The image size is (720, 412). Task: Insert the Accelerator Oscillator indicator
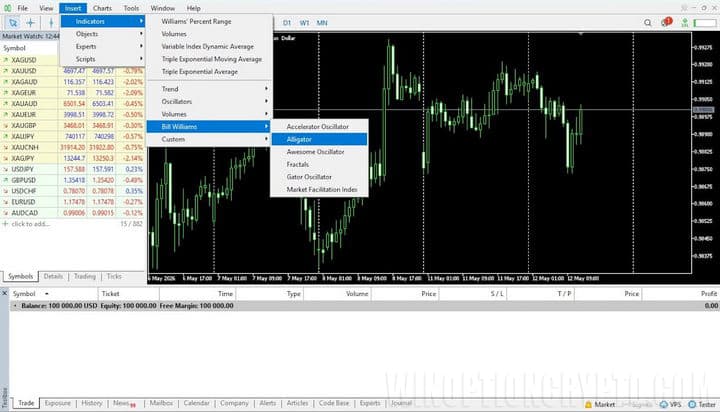319,127
